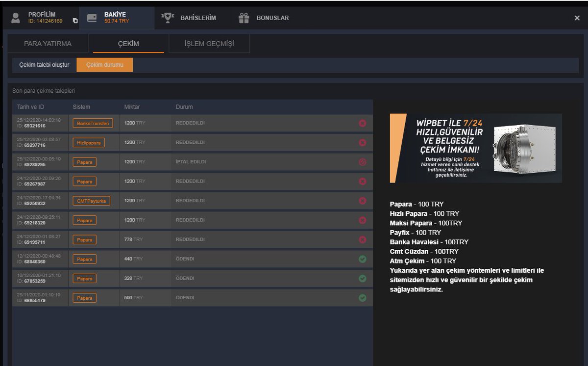Click the BankaTransferi system tag
The width and height of the screenshot is (588, 366).
(93, 123)
